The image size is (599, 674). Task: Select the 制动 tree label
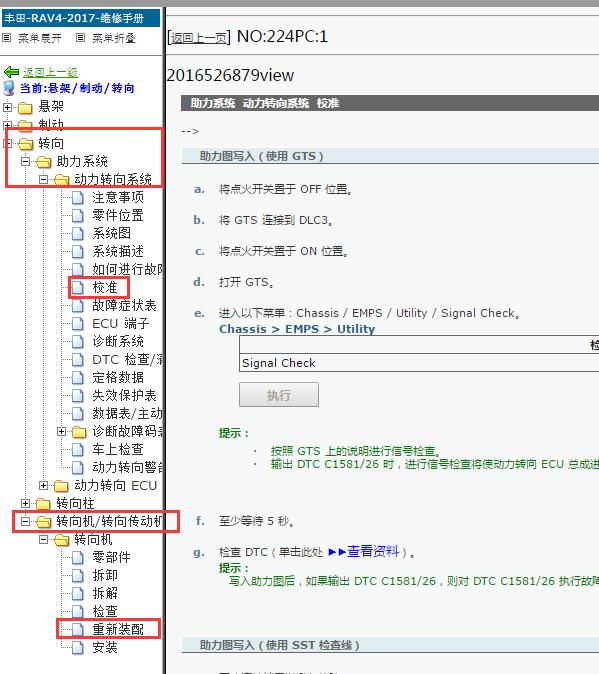pos(51,125)
